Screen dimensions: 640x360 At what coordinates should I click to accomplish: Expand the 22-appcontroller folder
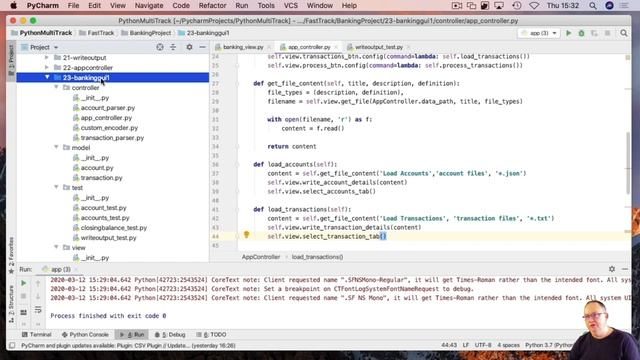tap(47, 67)
